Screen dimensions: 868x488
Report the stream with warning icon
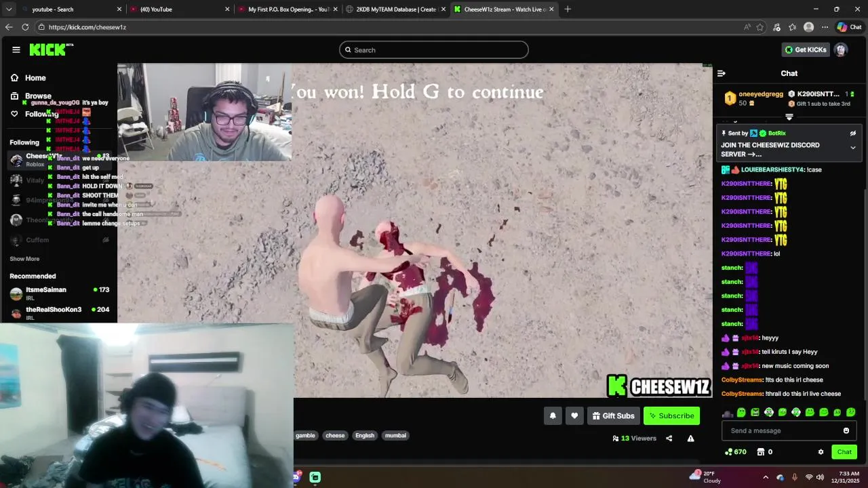coord(690,439)
